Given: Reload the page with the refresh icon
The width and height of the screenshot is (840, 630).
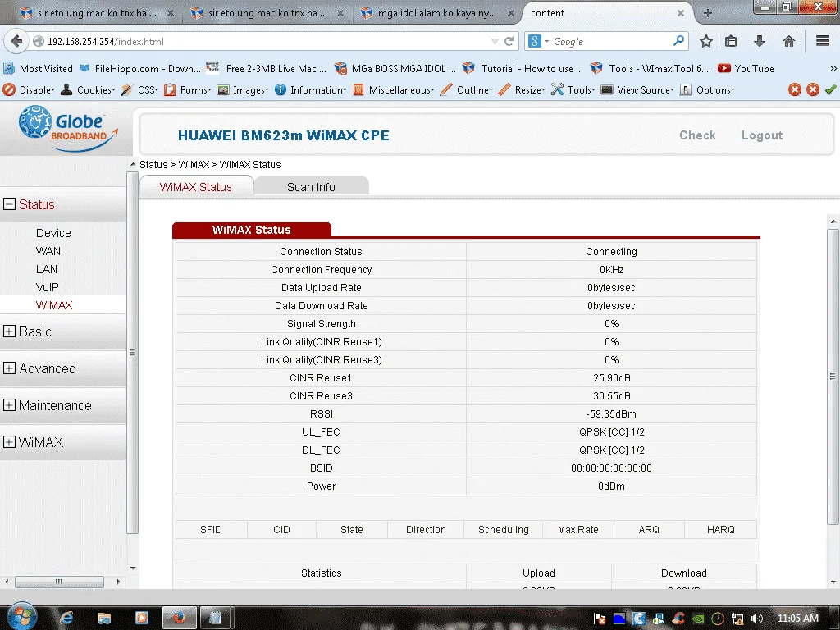Looking at the screenshot, I should (509, 41).
